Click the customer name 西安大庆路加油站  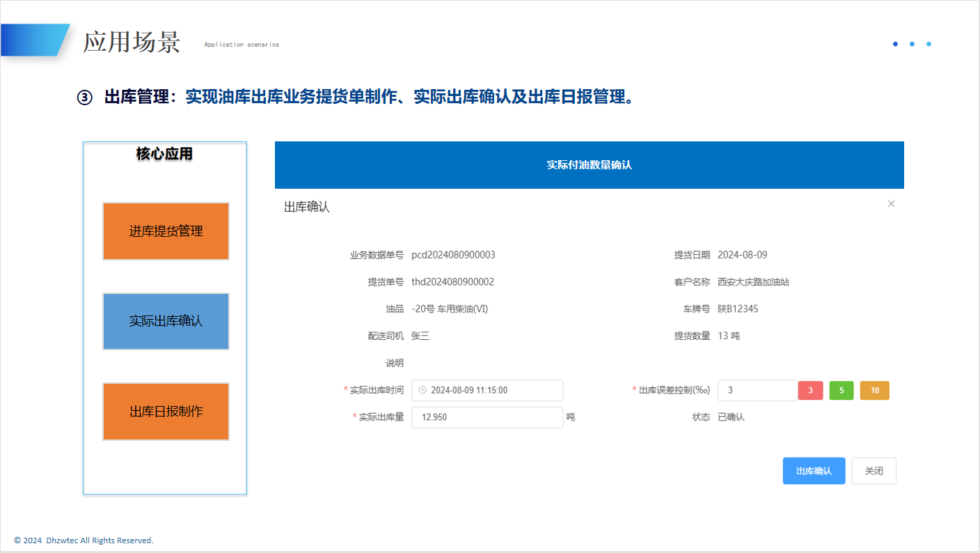point(753,282)
